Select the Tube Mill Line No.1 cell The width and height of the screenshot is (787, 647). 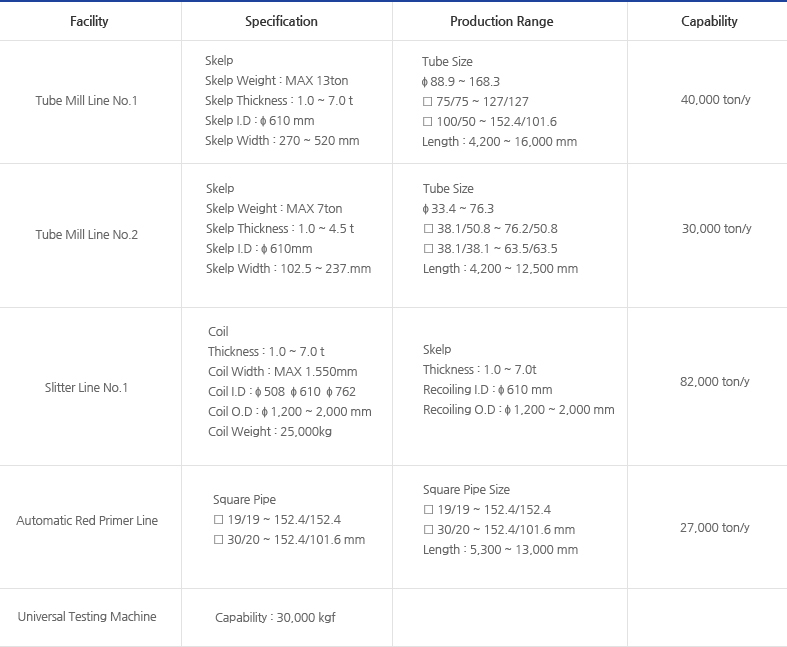86,101
